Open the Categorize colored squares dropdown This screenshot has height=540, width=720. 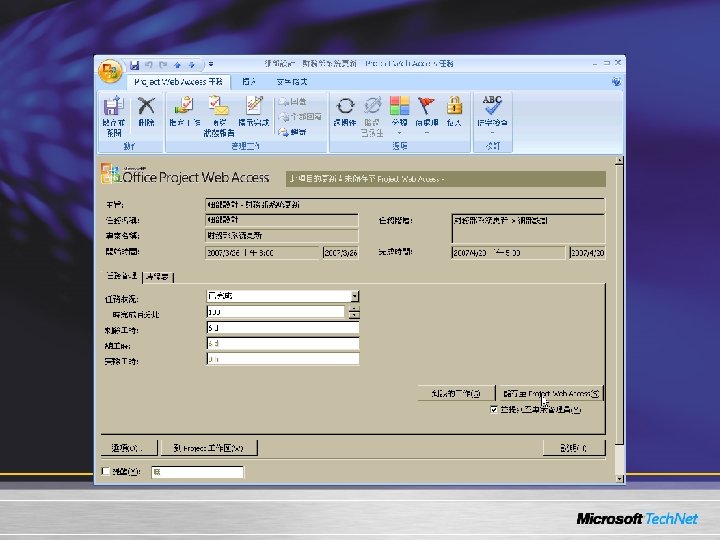coord(399,115)
